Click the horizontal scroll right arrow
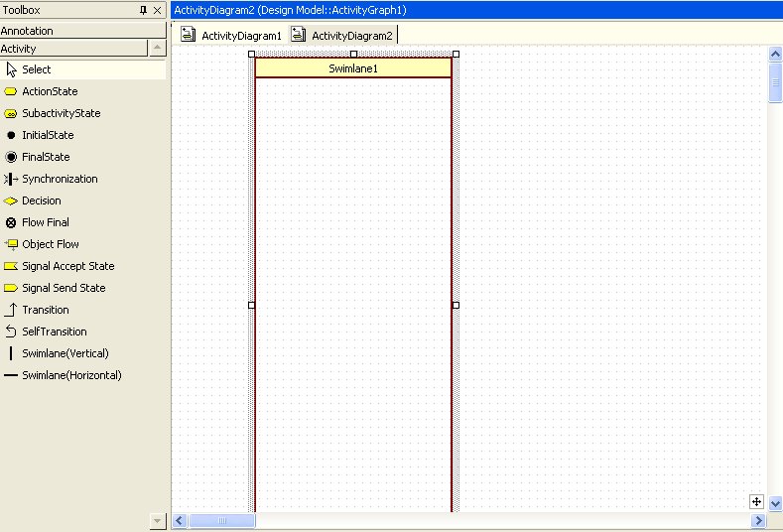The width and height of the screenshot is (783, 532). [x=758, y=521]
